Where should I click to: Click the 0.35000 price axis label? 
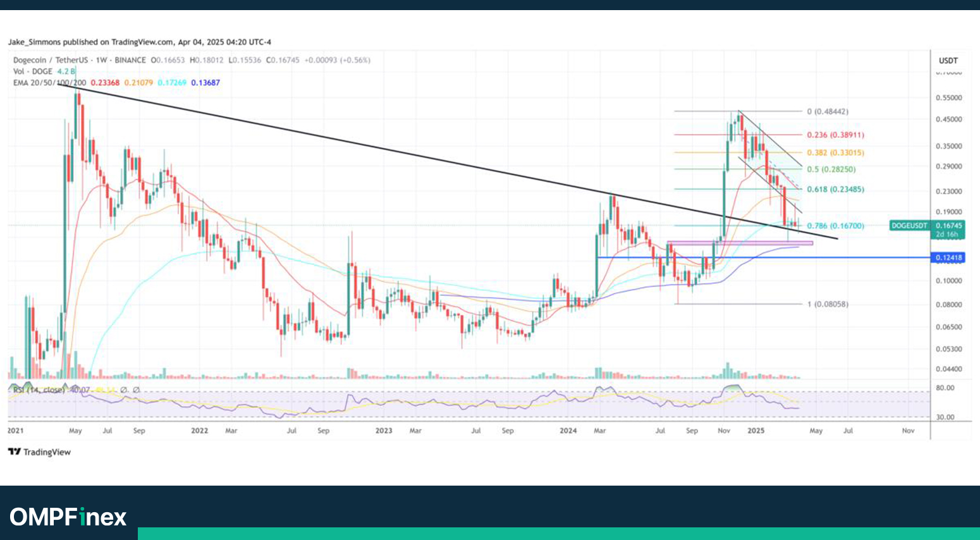coord(948,146)
